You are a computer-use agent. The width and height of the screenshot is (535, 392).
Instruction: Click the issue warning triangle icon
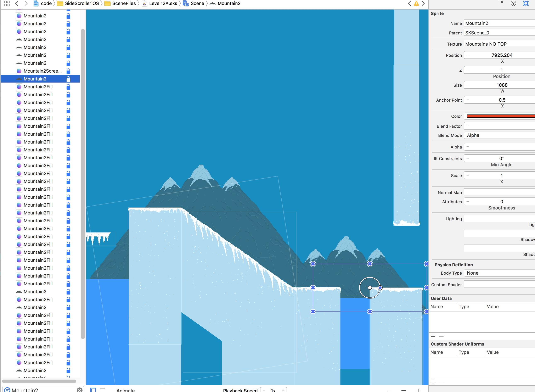pyautogui.click(x=416, y=3)
